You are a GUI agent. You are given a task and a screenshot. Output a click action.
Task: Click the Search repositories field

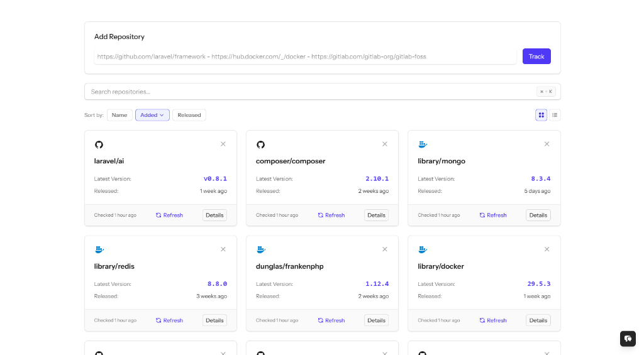(323, 92)
